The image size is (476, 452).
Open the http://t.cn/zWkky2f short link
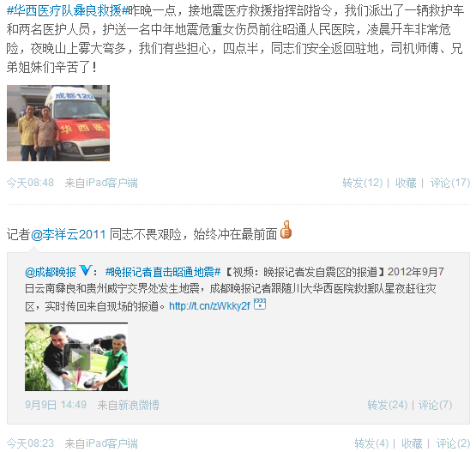(x=209, y=306)
